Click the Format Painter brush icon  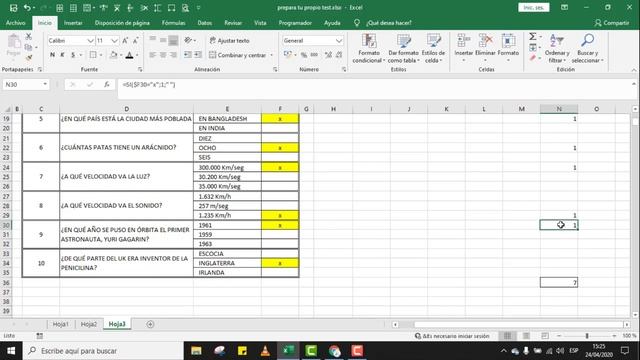[x=28, y=58]
